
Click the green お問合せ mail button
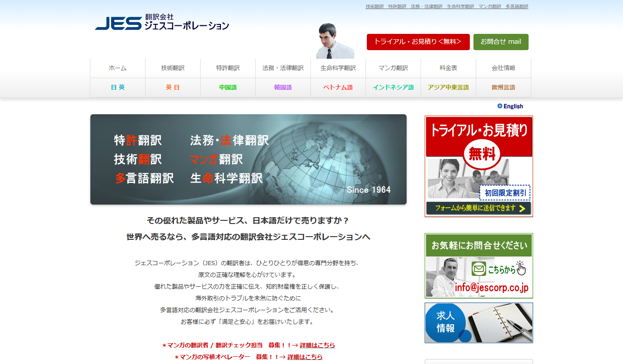[x=501, y=42]
